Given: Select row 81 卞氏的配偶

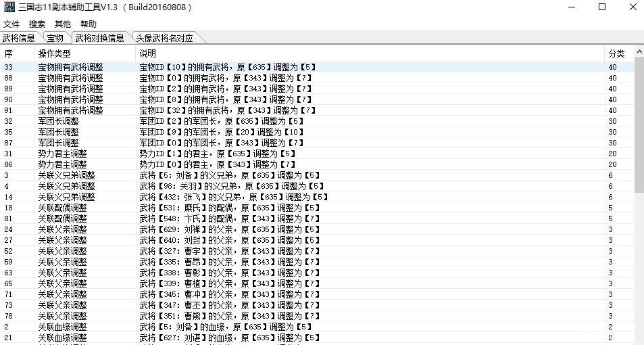Looking at the screenshot, I should click(x=317, y=218).
